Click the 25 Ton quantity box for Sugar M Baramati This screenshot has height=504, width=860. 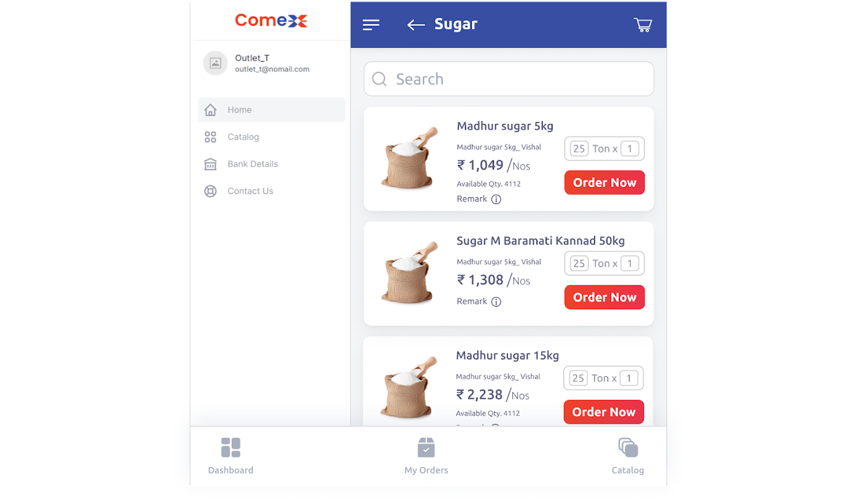pyautogui.click(x=579, y=263)
